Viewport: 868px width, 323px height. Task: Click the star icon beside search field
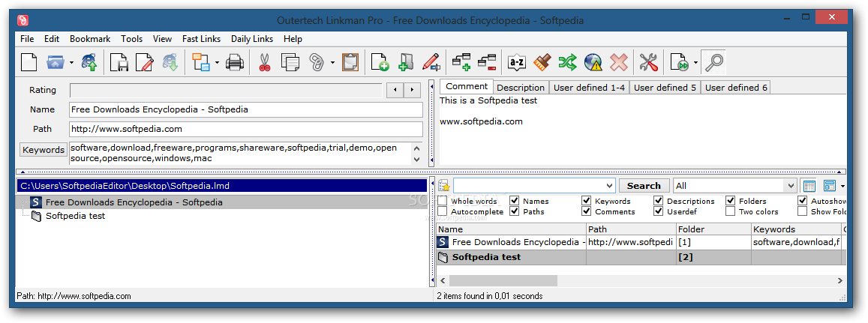coord(444,186)
